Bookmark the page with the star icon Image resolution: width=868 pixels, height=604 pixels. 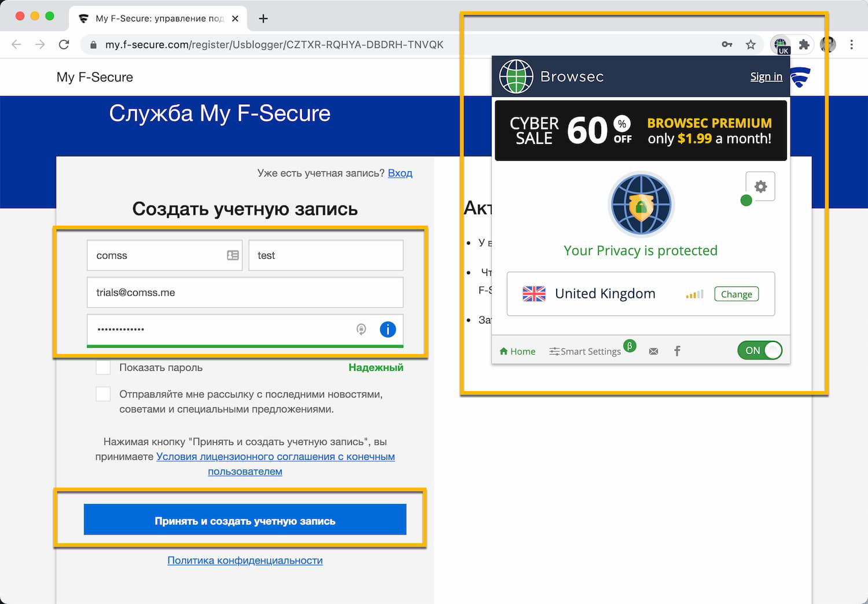point(751,44)
